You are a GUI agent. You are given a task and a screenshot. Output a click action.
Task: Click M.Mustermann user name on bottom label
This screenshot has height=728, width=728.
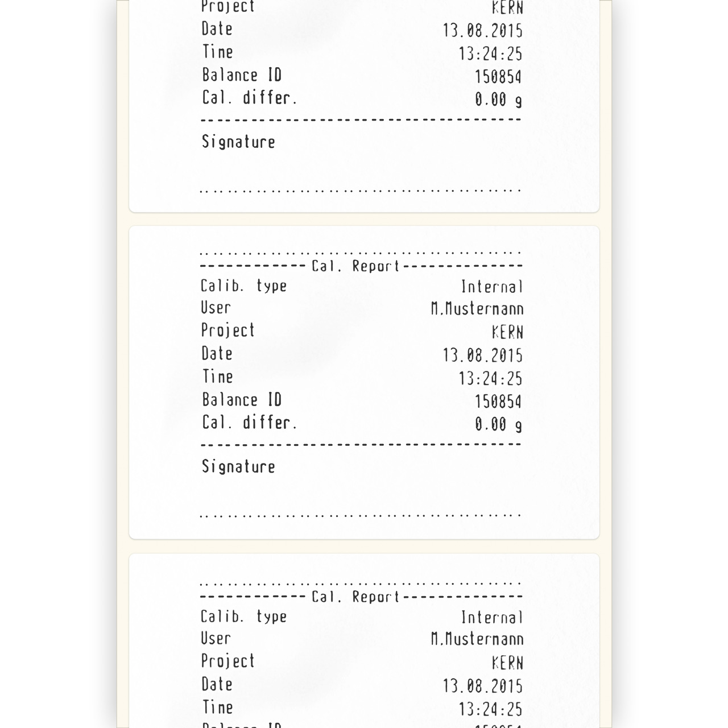pos(477,640)
